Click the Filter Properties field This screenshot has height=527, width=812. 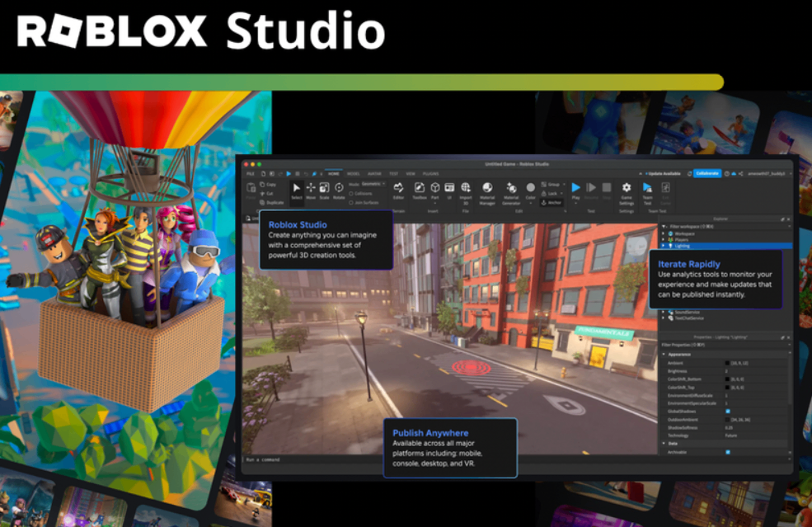point(725,345)
